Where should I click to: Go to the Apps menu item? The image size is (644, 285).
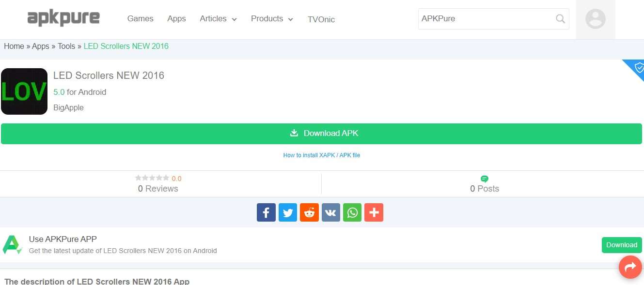pyautogui.click(x=176, y=19)
